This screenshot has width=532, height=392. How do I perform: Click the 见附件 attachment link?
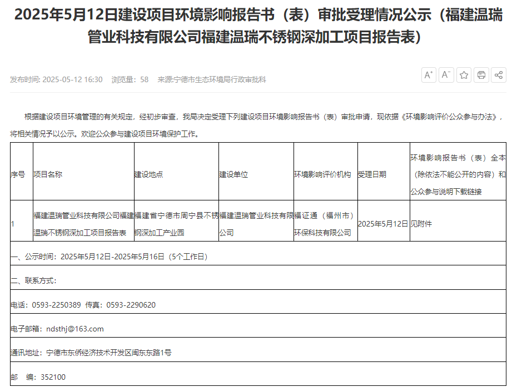pos(421,224)
